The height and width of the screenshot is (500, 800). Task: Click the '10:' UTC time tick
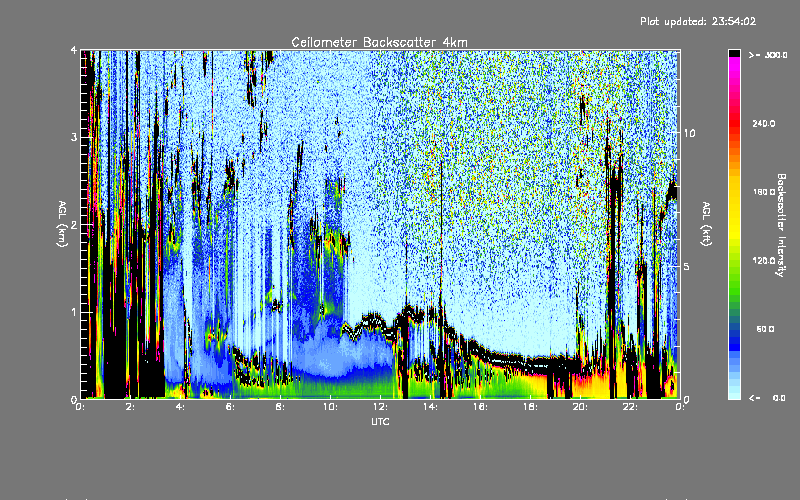pyautogui.click(x=331, y=407)
